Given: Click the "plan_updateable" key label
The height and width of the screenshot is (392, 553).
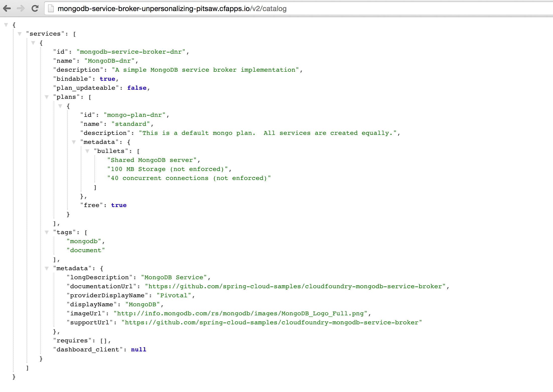Looking at the screenshot, I should (x=86, y=88).
